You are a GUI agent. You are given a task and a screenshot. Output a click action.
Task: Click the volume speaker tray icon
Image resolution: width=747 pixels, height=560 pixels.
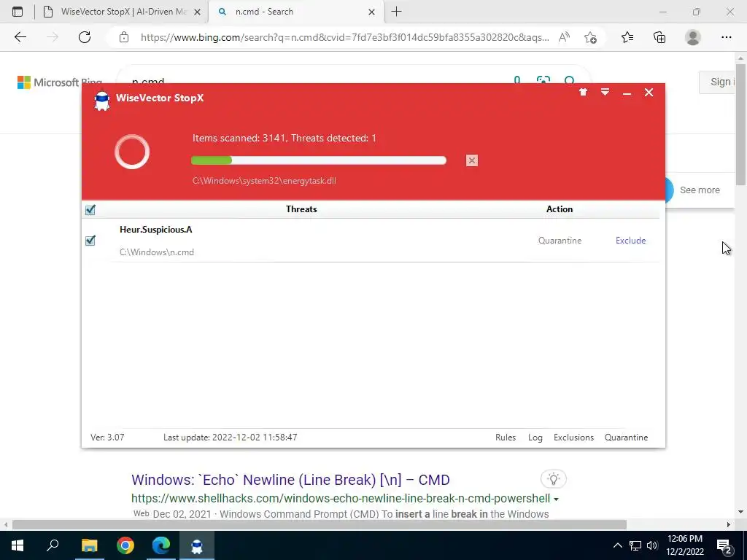pos(652,545)
